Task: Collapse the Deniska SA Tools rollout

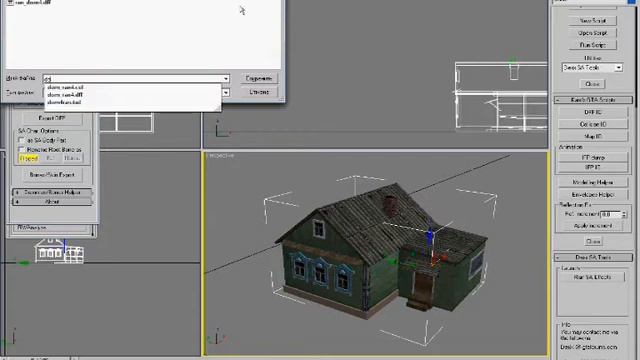Action: click(x=593, y=257)
